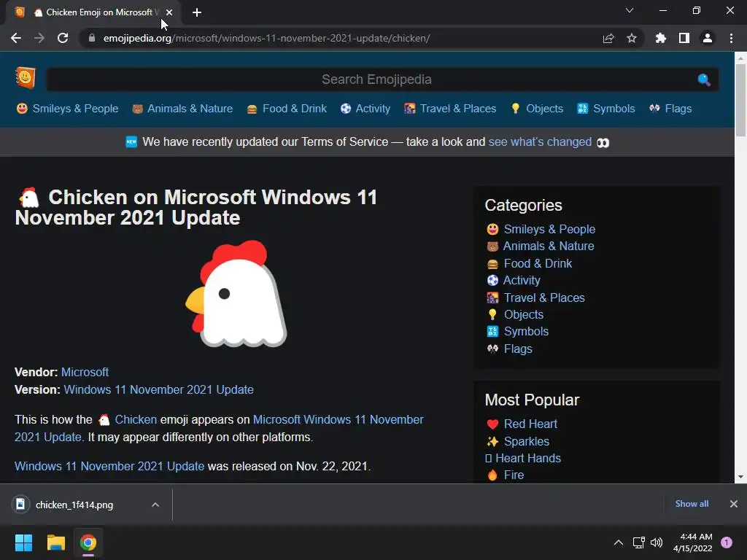Screen dimensions: 747x560
Task: Open the tab search chevron
Action: [630, 10]
